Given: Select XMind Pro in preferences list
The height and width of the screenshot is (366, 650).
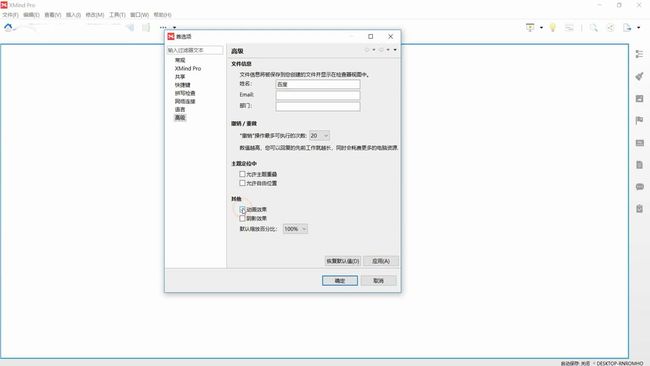Looking at the screenshot, I should pos(188,68).
